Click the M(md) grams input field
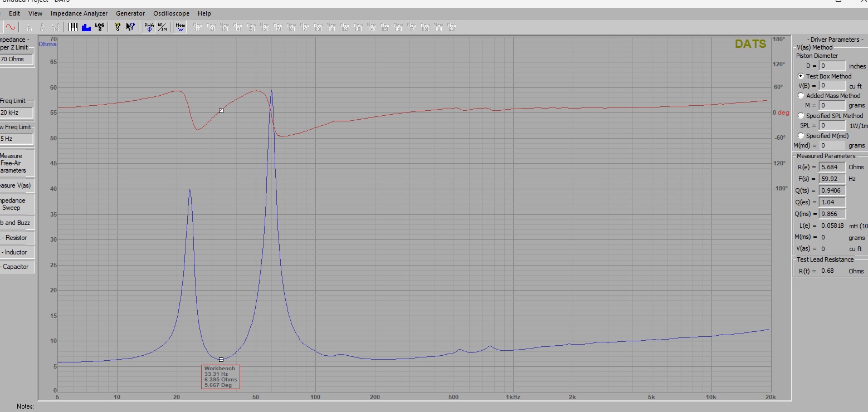Viewport: 868px width, 412px height. tap(832, 145)
